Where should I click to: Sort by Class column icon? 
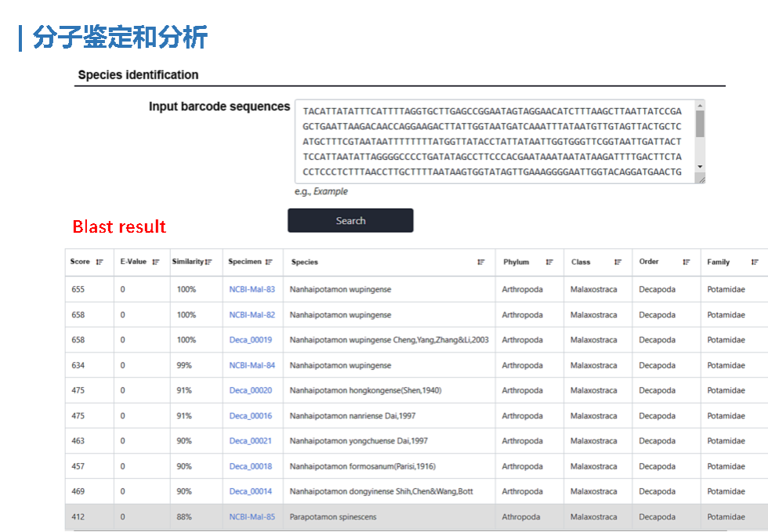coord(618,262)
